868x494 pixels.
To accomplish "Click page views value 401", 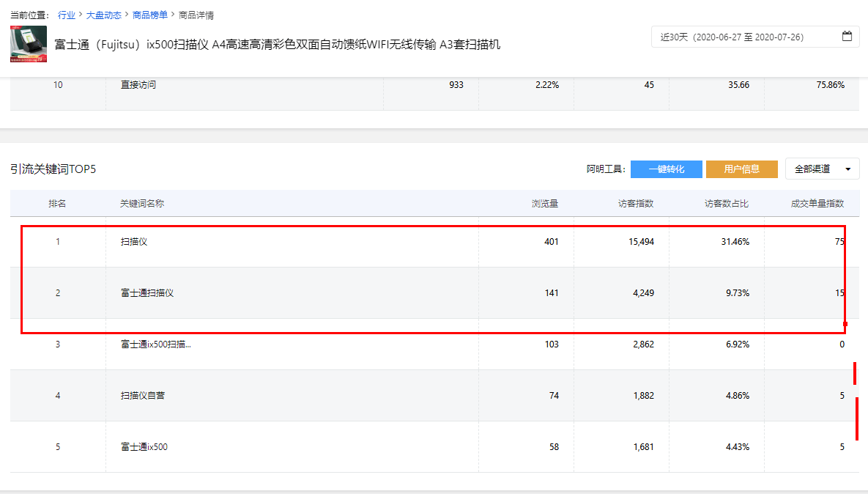I will (552, 241).
